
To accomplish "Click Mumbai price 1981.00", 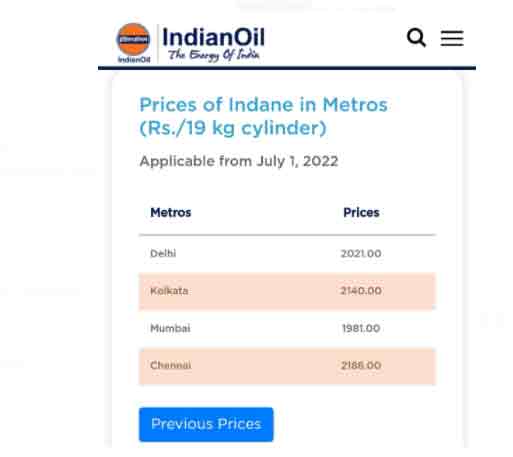I will click(x=361, y=328).
